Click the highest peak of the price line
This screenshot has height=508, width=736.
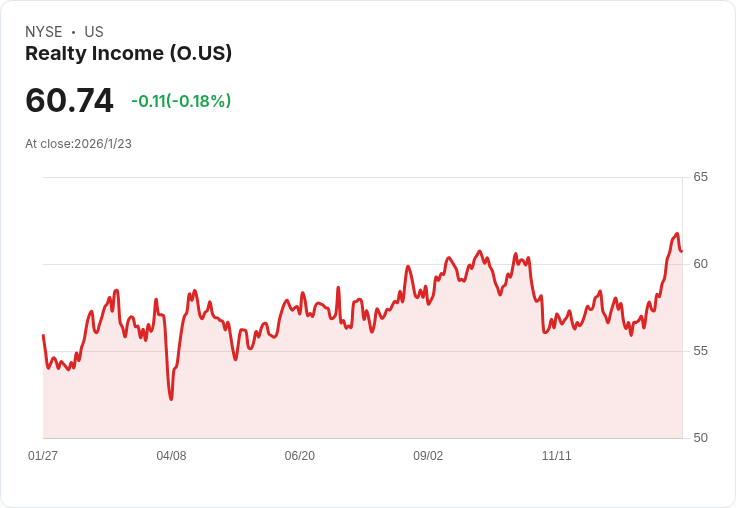tap(677, 234)
